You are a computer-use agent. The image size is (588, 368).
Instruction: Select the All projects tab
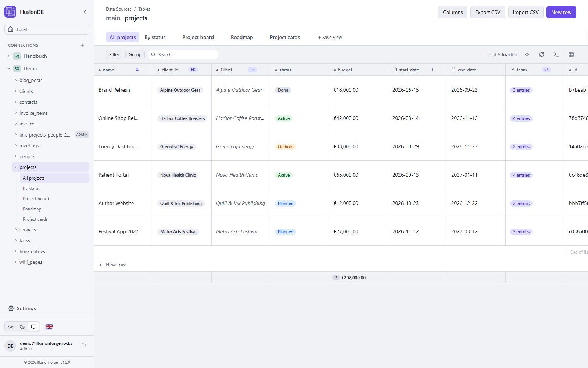tap(122, 37)
